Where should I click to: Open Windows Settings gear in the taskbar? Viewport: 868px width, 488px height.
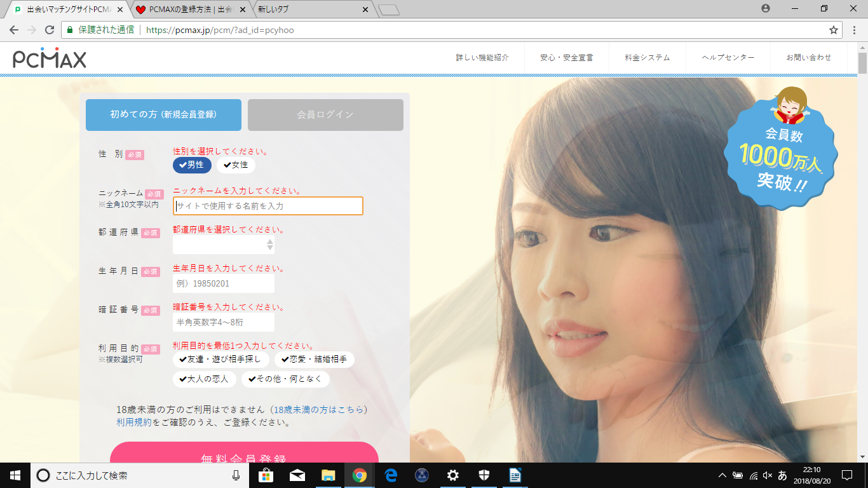pyautogui.click(x=452, y=475)
